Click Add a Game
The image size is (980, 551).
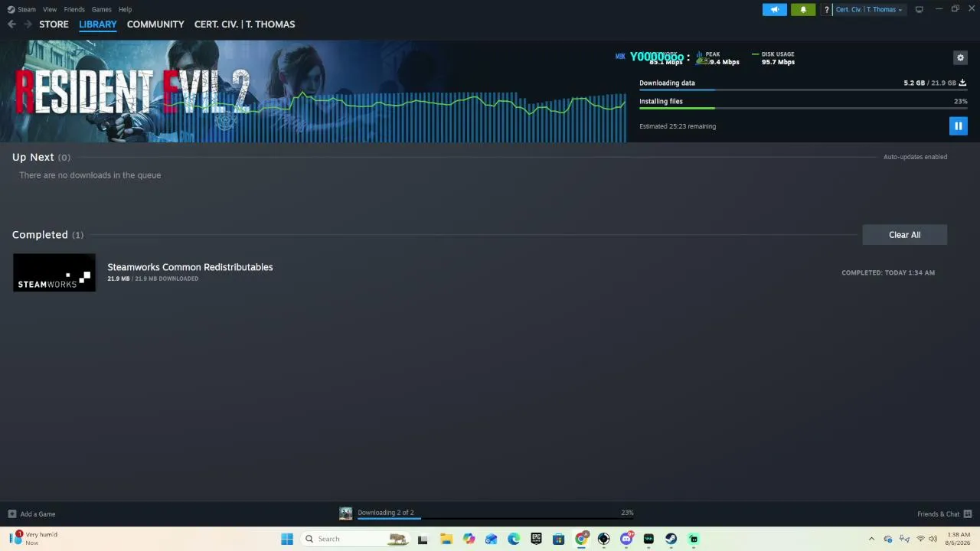point(31,514)
